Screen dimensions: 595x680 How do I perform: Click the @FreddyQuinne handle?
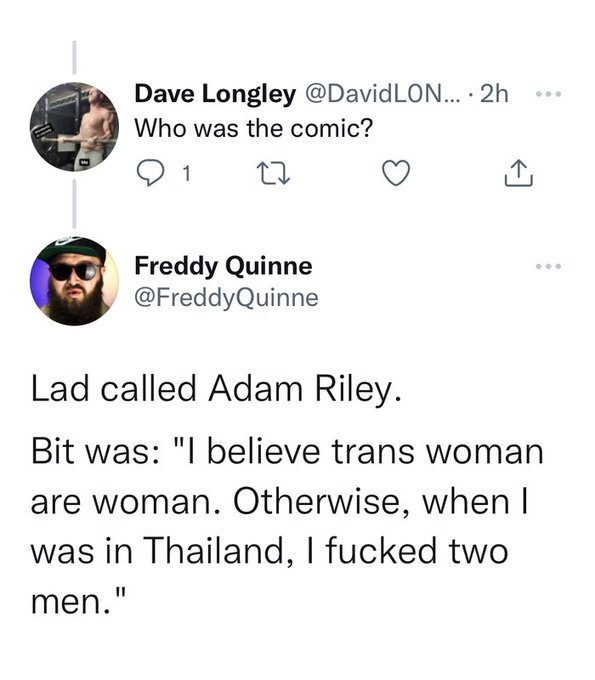pyautogui.click(x=226, y=298)
